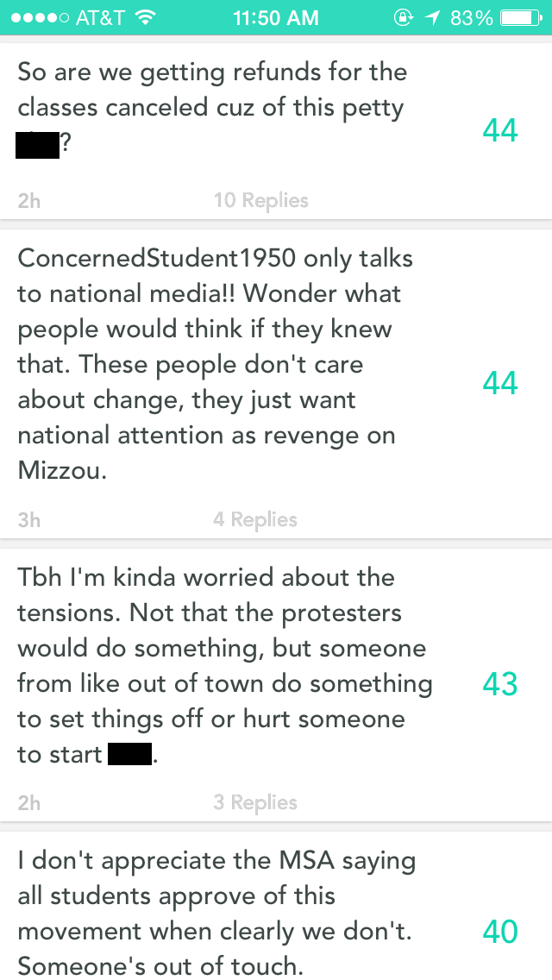Tap vote score 44 on refunds post

[x=500, y=130]
